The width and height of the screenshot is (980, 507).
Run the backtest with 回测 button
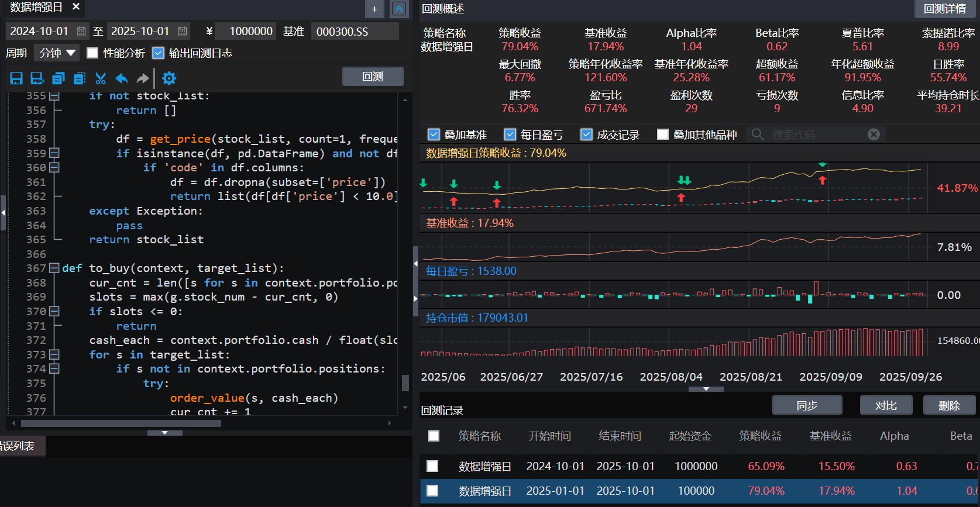click(x=373, y=77)
